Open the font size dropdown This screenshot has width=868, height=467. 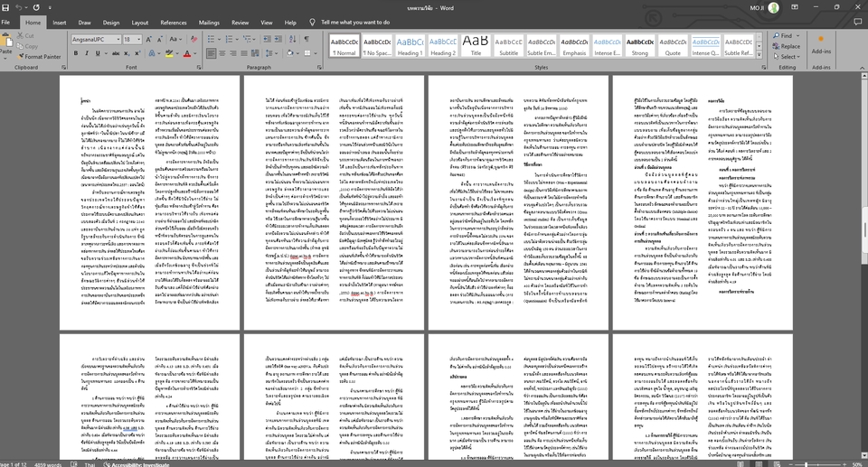[139, 40]
